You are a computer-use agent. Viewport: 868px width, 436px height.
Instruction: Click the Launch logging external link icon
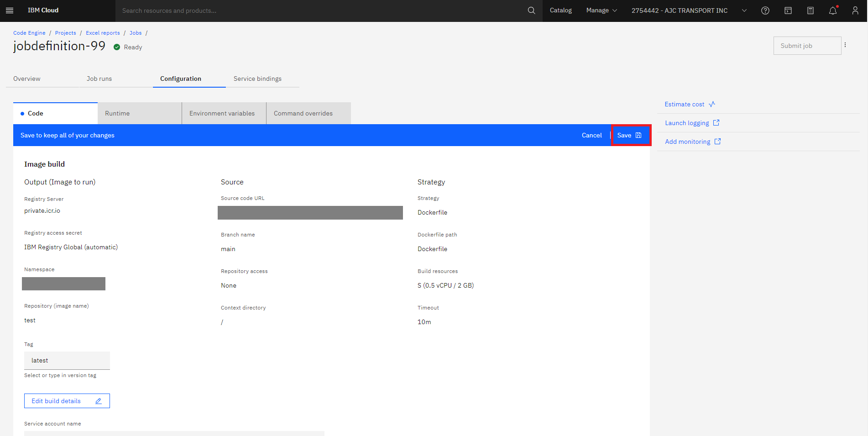pos(716,123)
